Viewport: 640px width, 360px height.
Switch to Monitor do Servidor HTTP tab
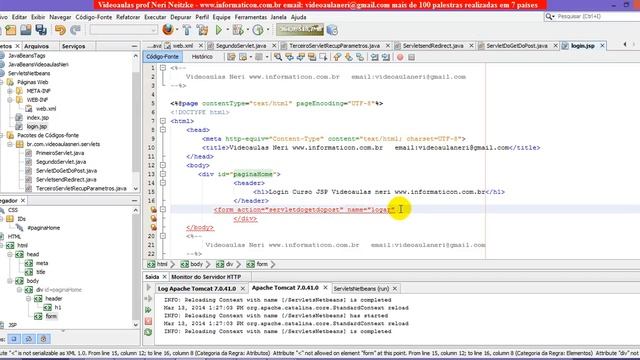[x=206, y=277]
